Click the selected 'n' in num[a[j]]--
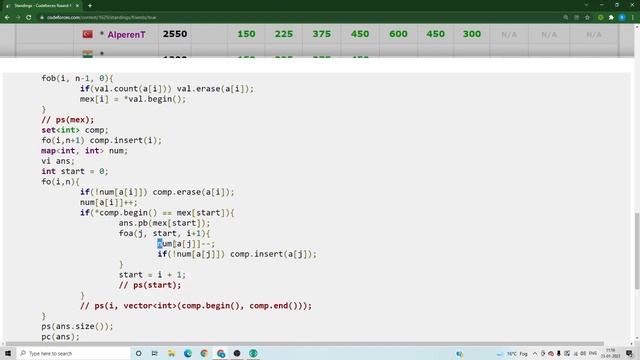This screenshot has width=640, height=360. pyautogui.click(x=160, y=244)
